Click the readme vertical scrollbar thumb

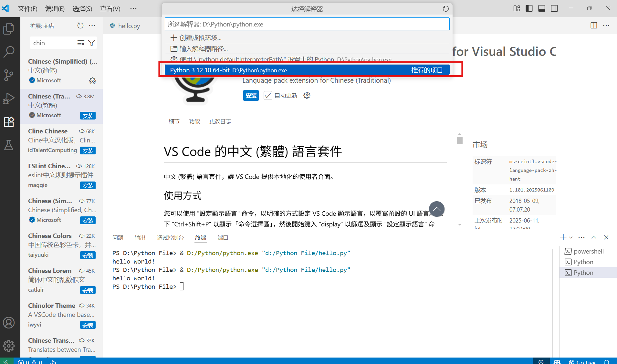[x=460, y=140]
